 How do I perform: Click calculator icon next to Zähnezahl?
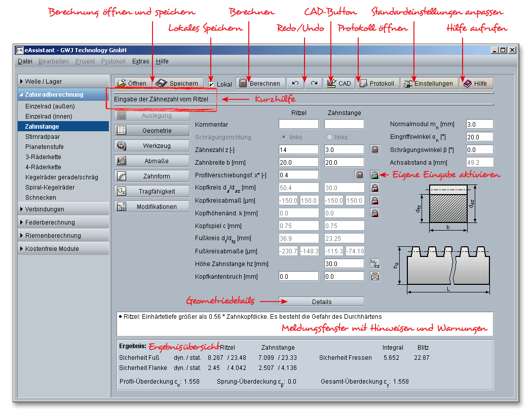coord(374,150)
